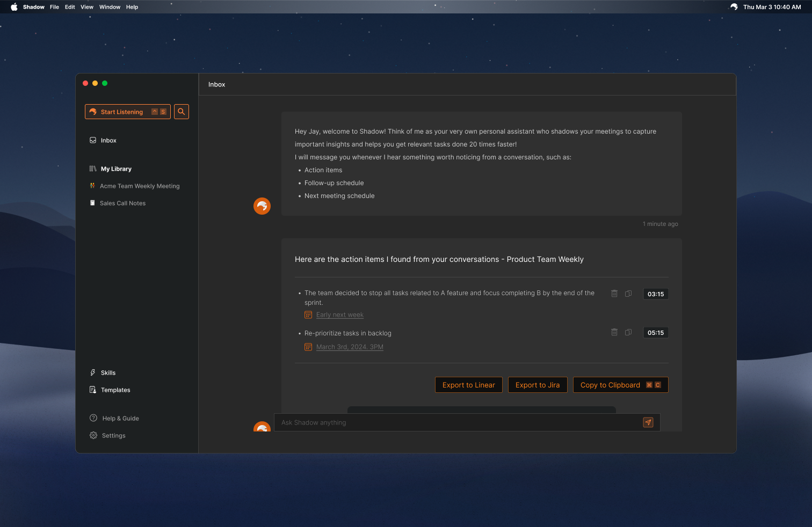Open Settings from the sidebar

[113, 436]
